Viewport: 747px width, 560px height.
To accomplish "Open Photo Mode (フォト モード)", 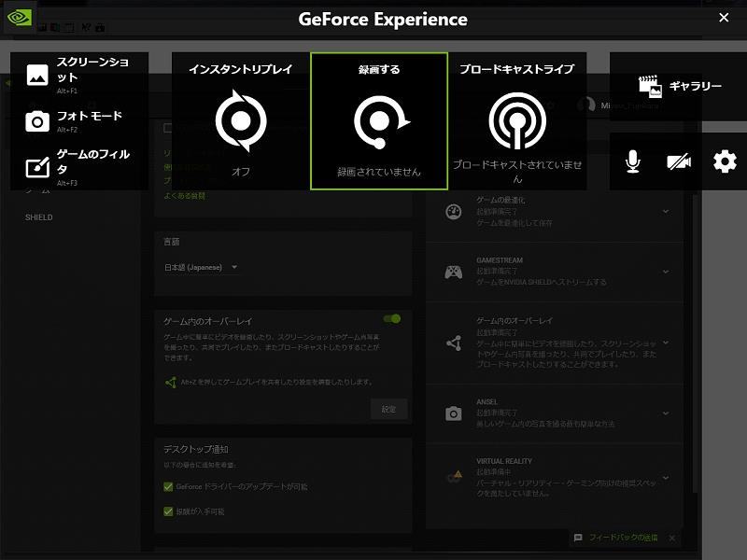I will 77,121.
